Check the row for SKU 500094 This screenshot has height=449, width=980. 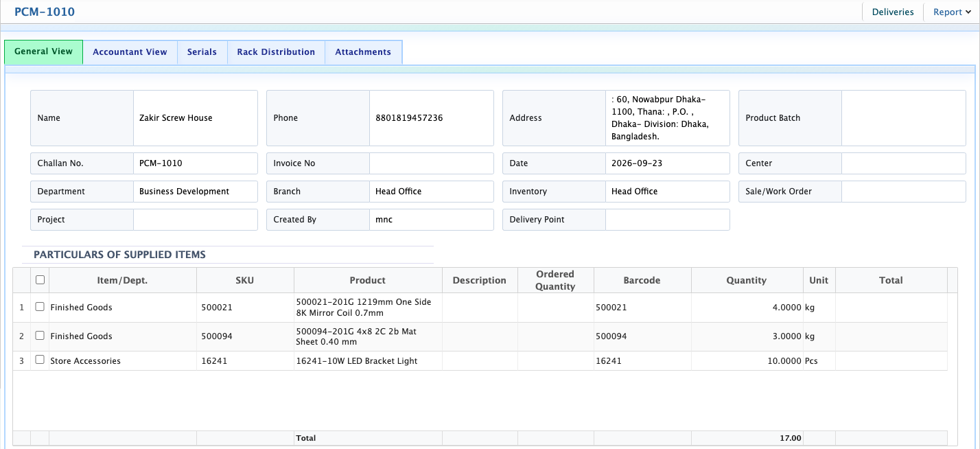40,336
